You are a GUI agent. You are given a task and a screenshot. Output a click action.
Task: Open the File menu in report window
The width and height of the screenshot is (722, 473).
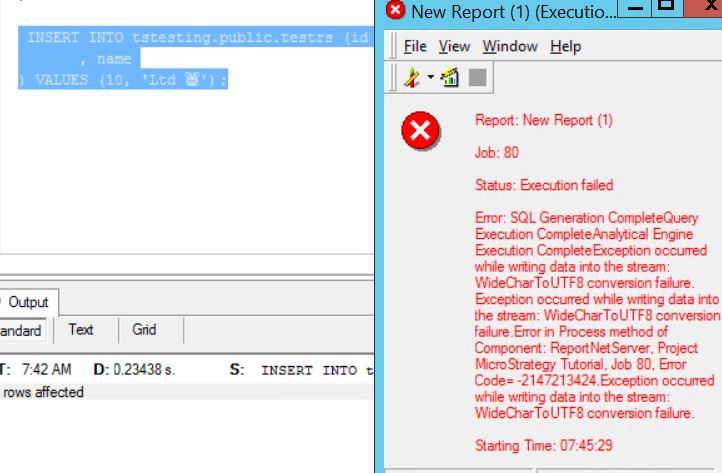coord(415,46)
